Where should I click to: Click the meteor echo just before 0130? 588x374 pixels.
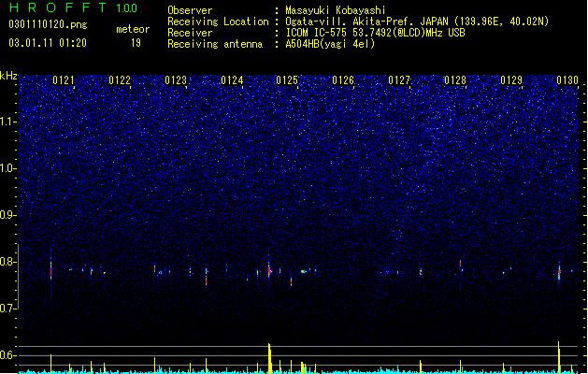click(559, 271)
